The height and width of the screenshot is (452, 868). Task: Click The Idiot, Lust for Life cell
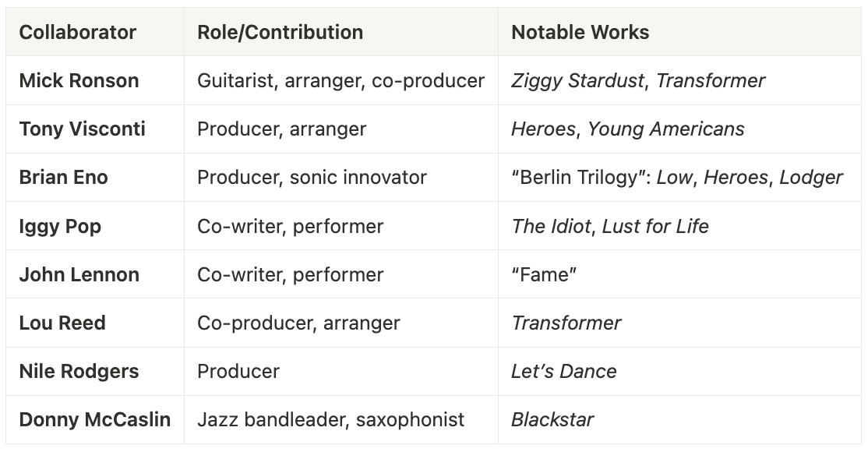tap(679, 226)
